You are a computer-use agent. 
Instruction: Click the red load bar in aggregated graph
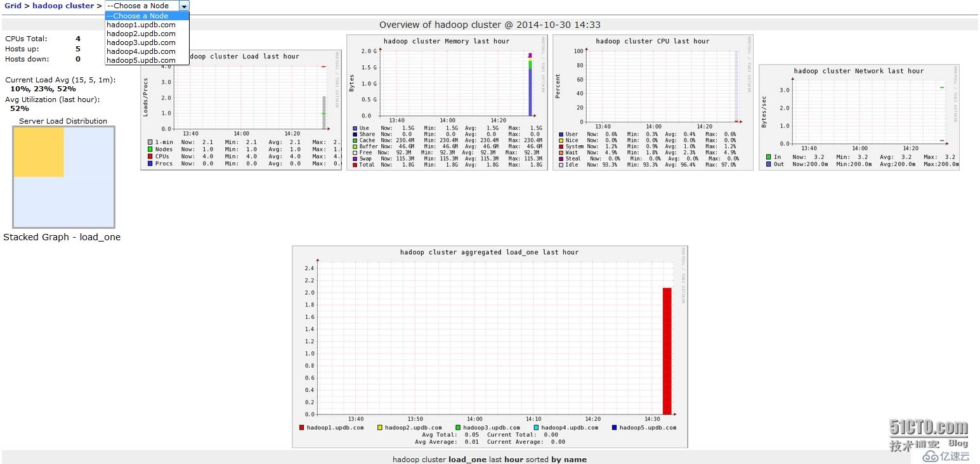(x=667, y=351)
